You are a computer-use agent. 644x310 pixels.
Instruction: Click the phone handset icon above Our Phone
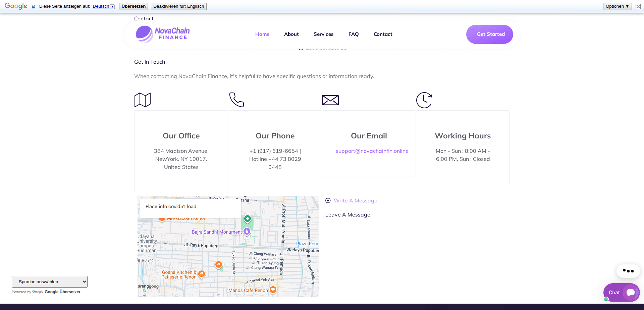(236, 100)
